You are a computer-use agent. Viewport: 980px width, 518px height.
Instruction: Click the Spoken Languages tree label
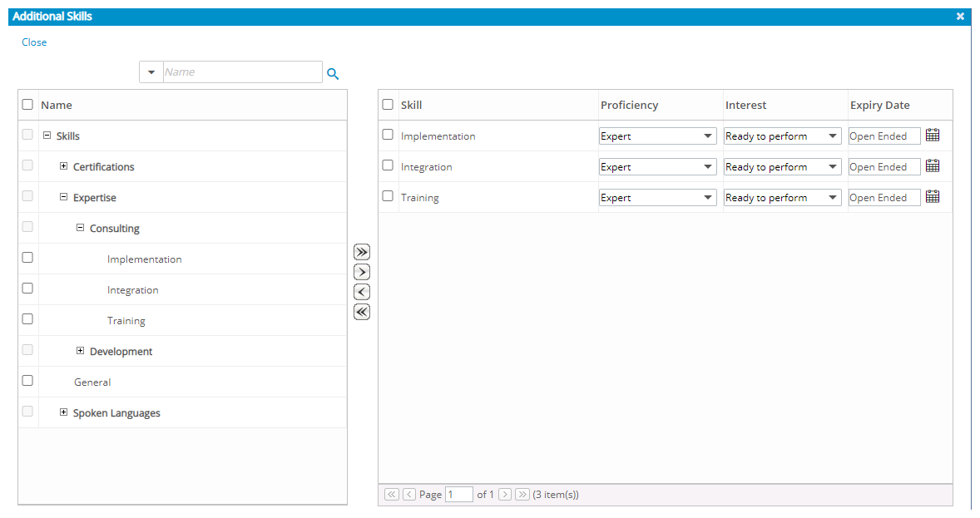coord(116,413)
